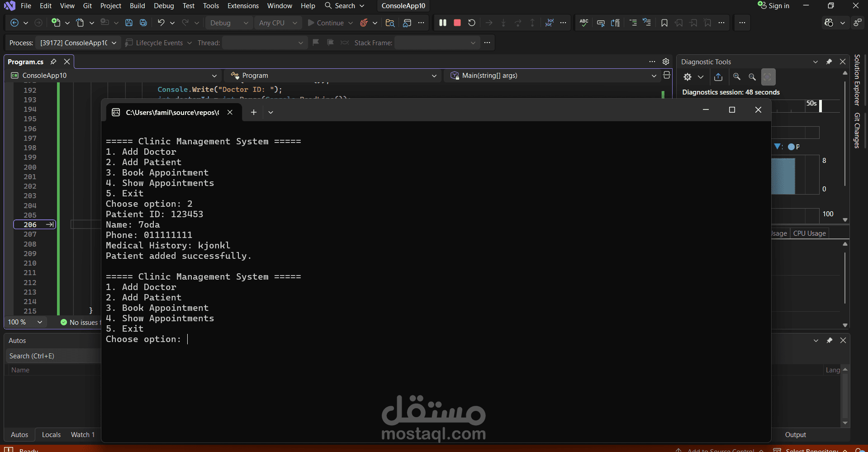This screenshot has height=452, width=868.
Task: Open the 100 % zoom level dropdown
Action: click(x=25, y=322)
